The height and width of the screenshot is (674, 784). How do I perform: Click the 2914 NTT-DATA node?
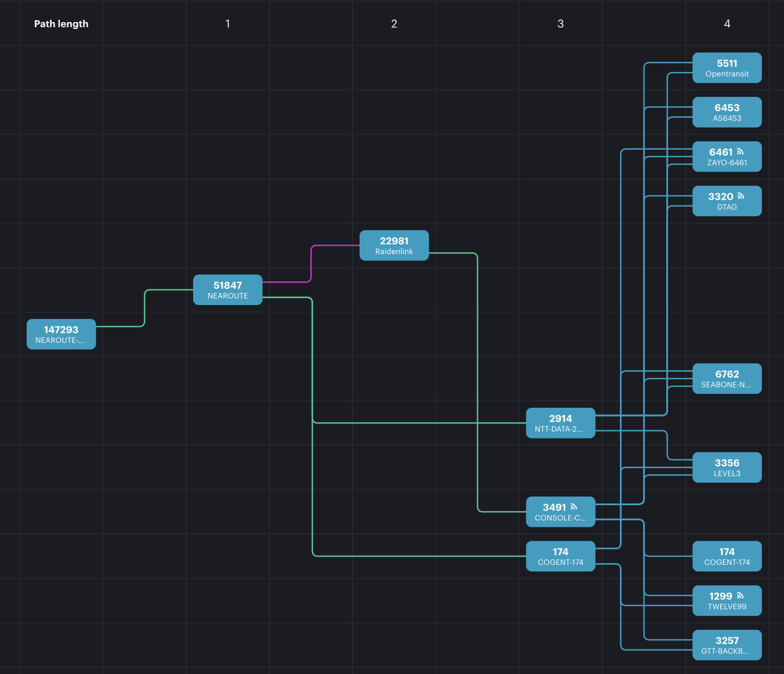[x=560, y=423]
